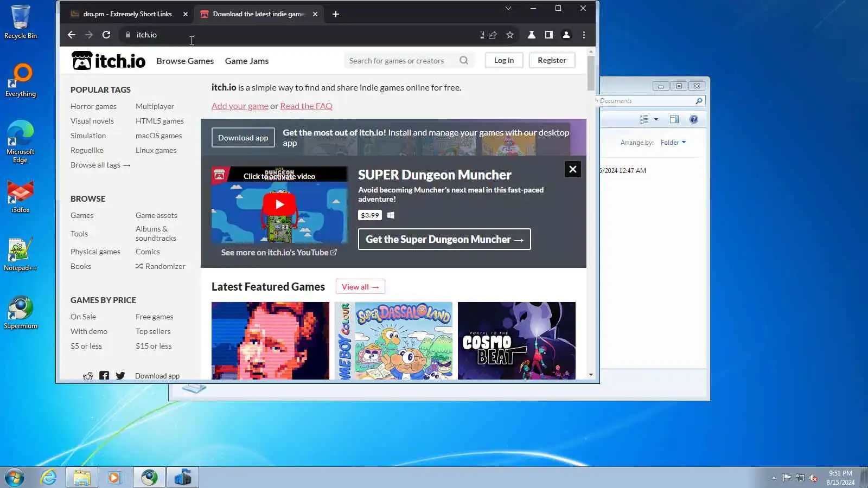
Task: Go back using the browser back arrow
Action: click(72, 35)
